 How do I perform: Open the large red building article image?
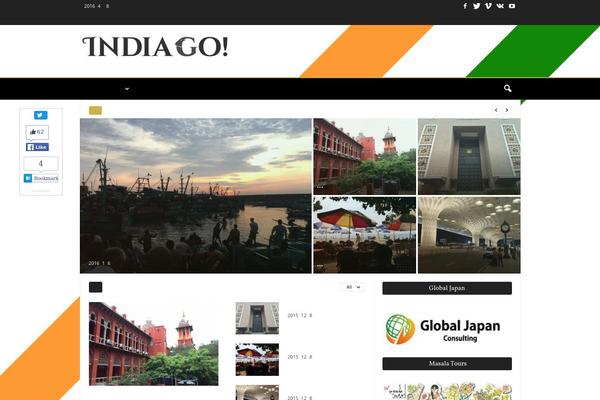click(x=153, y=344)
